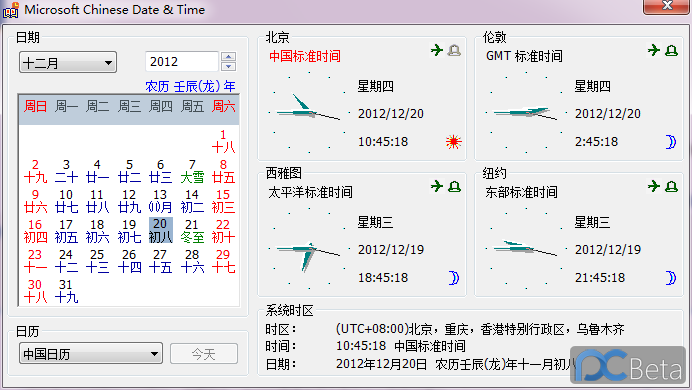This screenshot has height=390, width=692.
Task: Select December 18 初六 in the calendar
Action: [97, 231]
